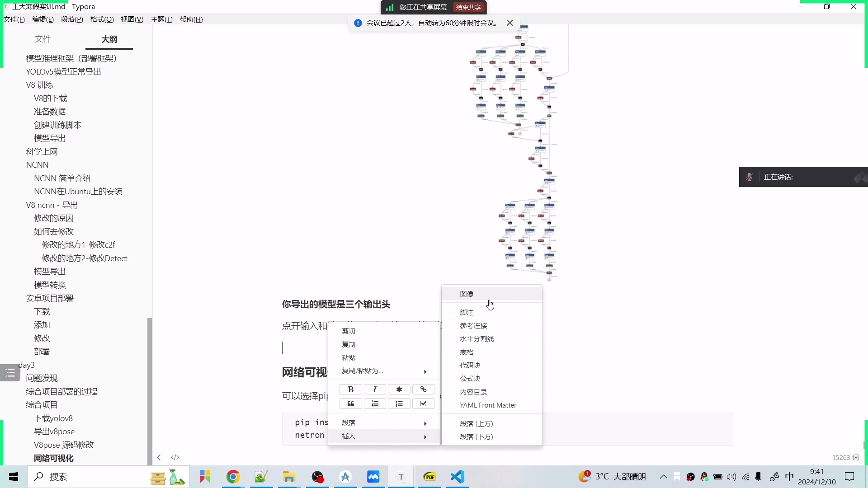Insert a blockquote with the quote icon

click(x=351, y=404)
